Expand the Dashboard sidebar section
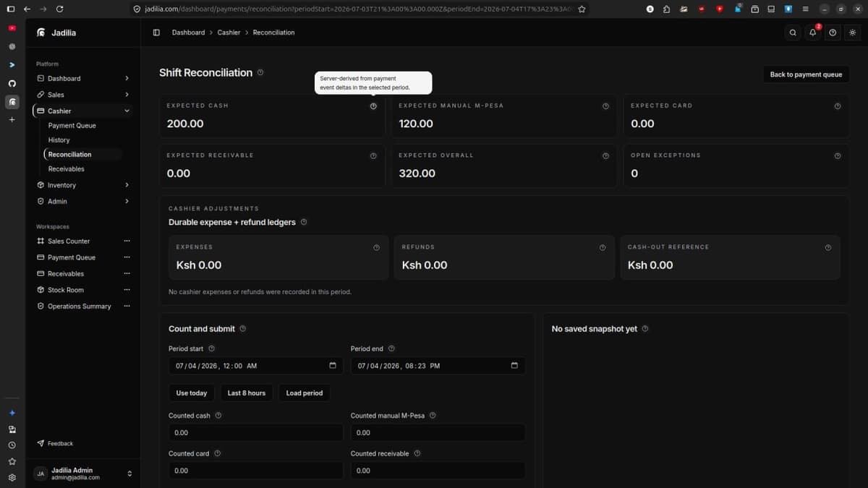Screen dimensions: 868x488 tap(127, 78)
